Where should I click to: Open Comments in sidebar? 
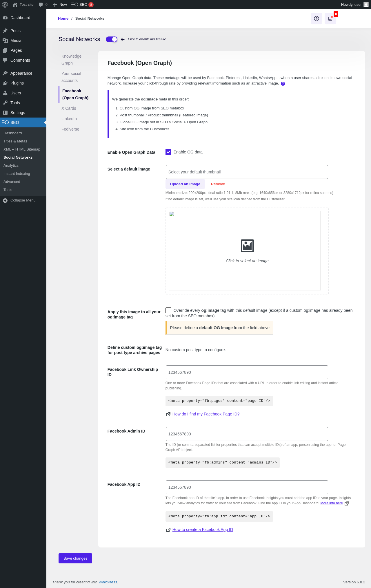pyautogui.click(x=23, y=60)
